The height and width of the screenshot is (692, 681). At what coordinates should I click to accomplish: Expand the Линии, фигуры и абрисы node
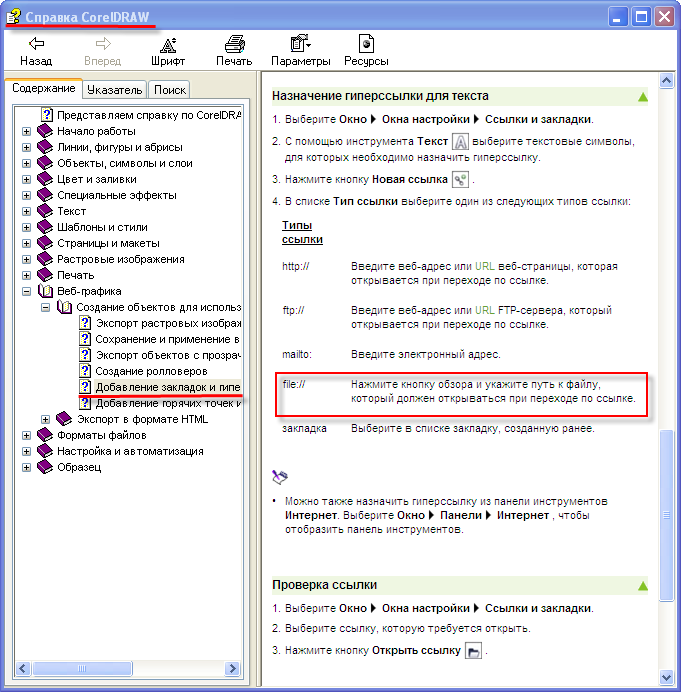26,147
